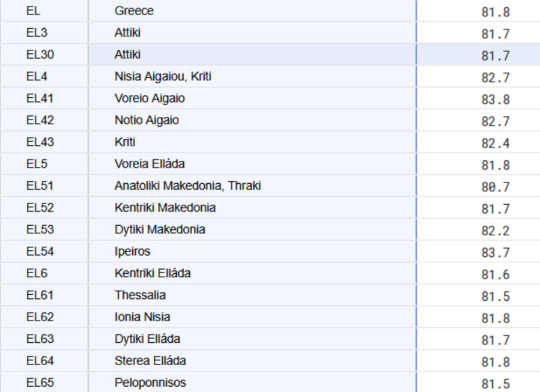Image resolution: width=540 pixels, height=392 pixels.
Task: Click the EL43 code cell
Action: (40, 142)
